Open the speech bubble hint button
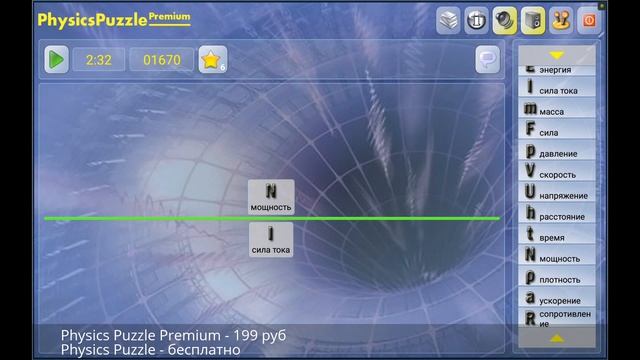 (488, 60)
